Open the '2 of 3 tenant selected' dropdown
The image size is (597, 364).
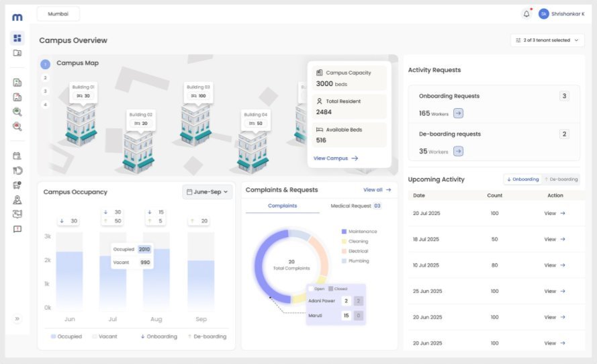(x=547, y=40)
